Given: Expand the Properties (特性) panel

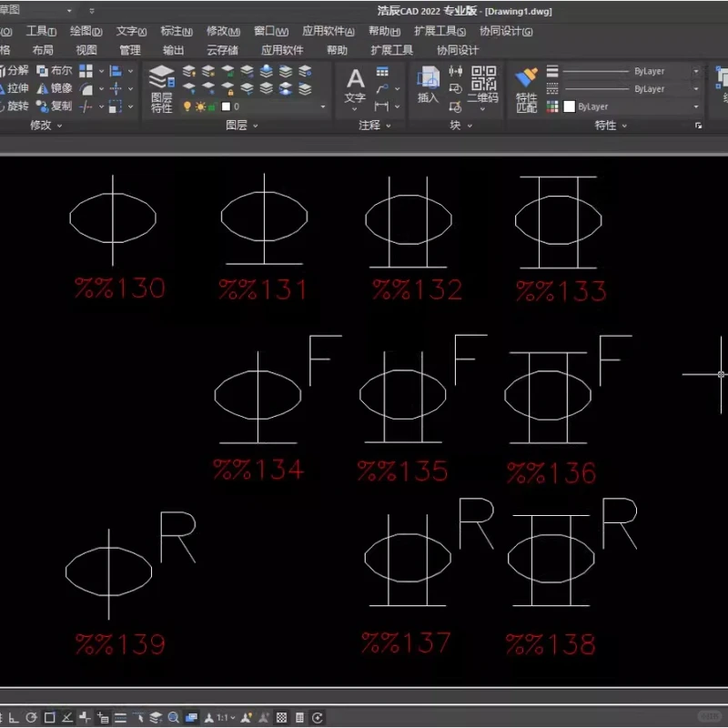Looking at the screenshot, I should (x=611, y=126).
